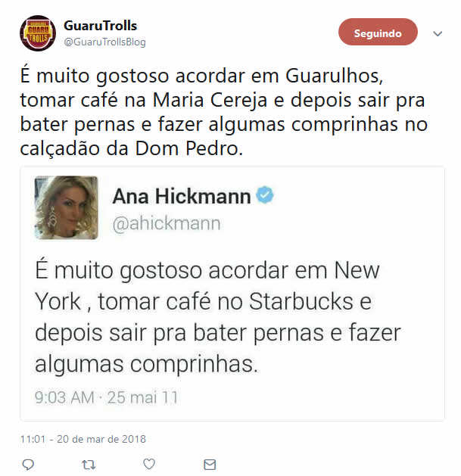This screenshot has height=476, width=461.
Task: Toggle the Seguindo follow button
Action: point(378,32)
